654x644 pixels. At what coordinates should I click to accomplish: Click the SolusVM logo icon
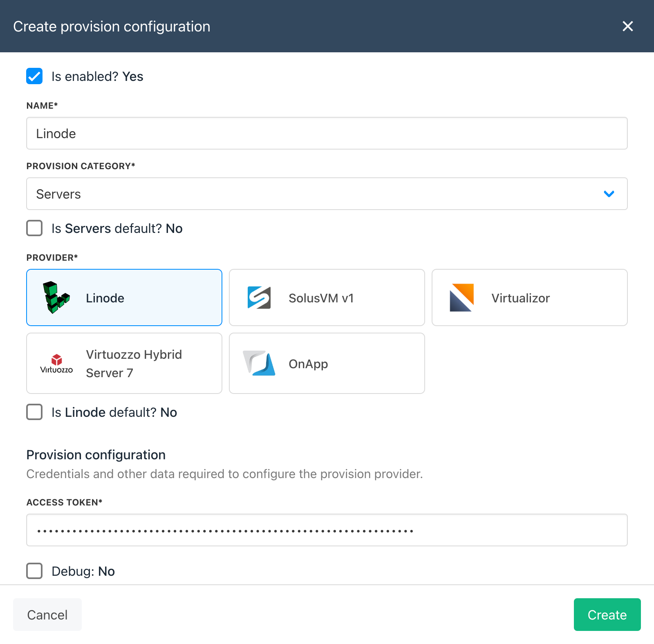(x=259, y=297)
